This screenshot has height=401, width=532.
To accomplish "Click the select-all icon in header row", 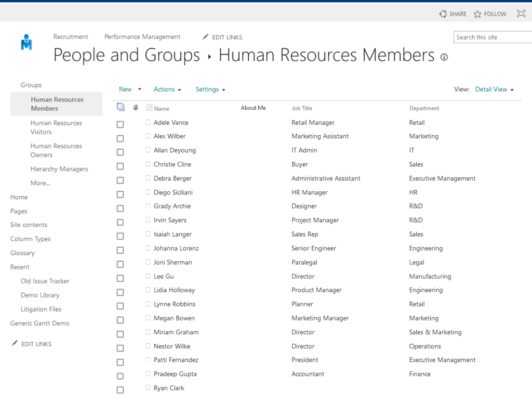I will [121, 107].
